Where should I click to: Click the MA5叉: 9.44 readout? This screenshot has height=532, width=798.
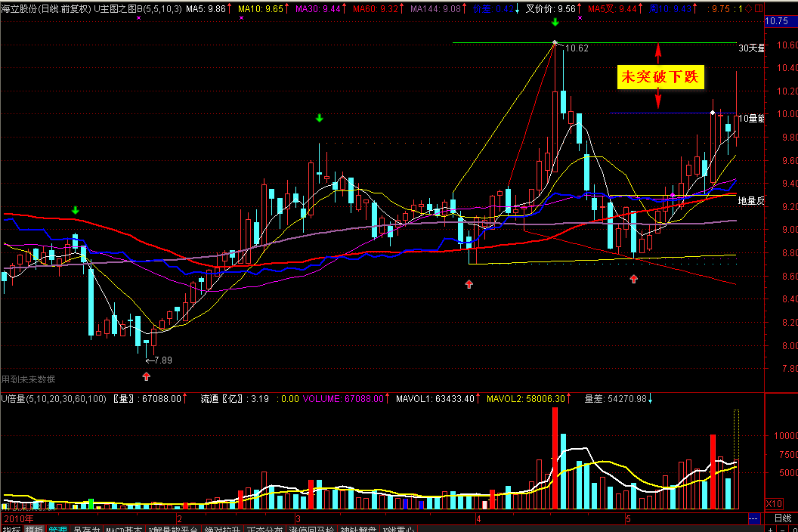pyautogui.click(x=615, y=8)
